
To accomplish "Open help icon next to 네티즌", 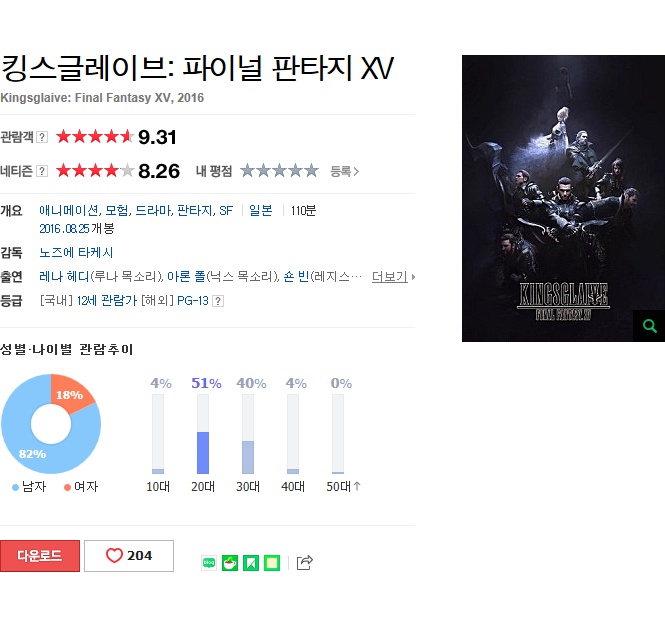I will click(42, 171).
